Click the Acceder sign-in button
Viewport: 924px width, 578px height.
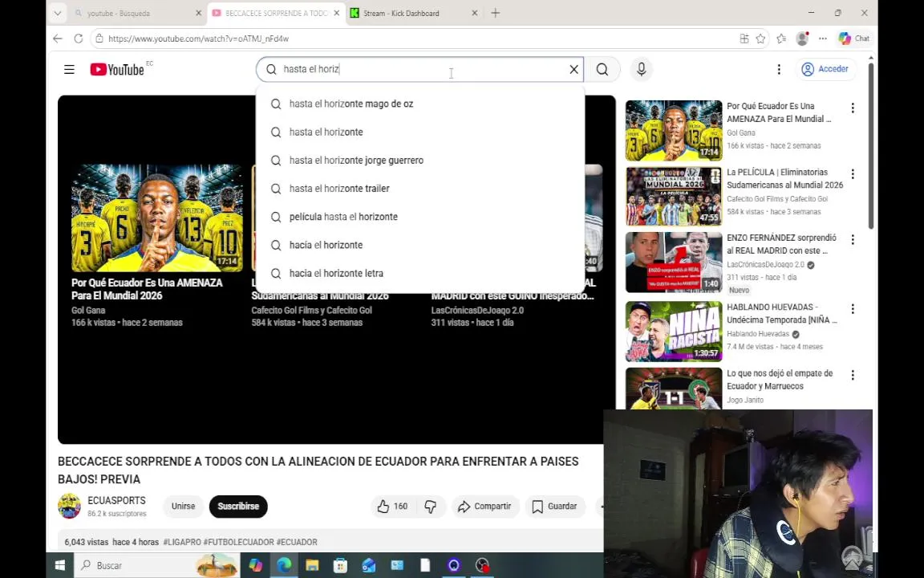point(825,69)
